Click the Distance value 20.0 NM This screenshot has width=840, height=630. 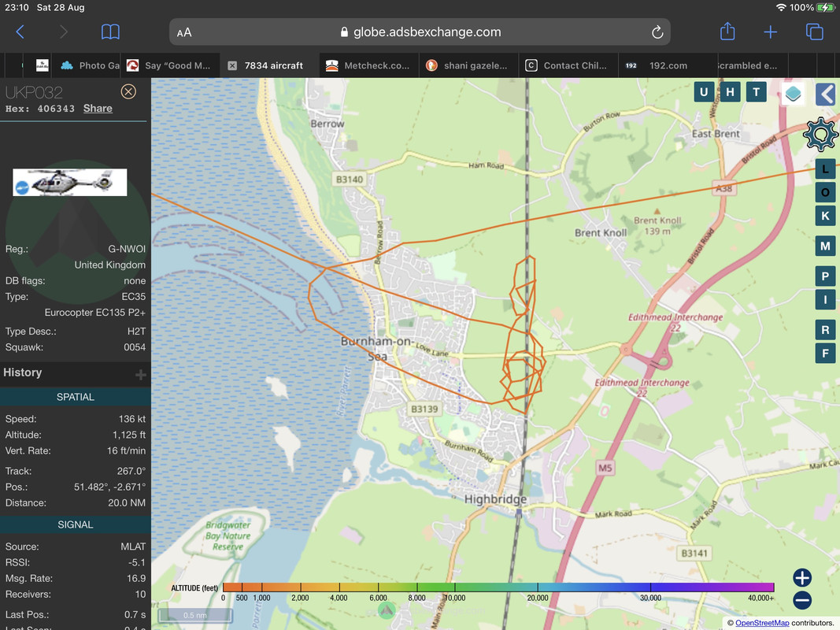(127, 503)
